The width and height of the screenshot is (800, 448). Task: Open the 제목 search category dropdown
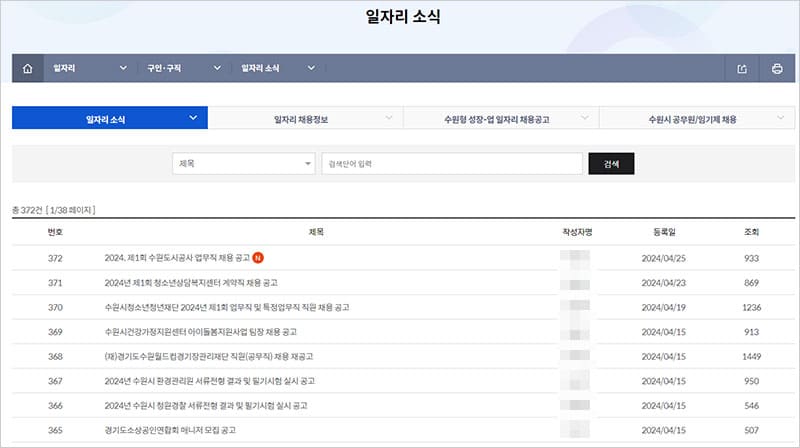pos(244,164)
